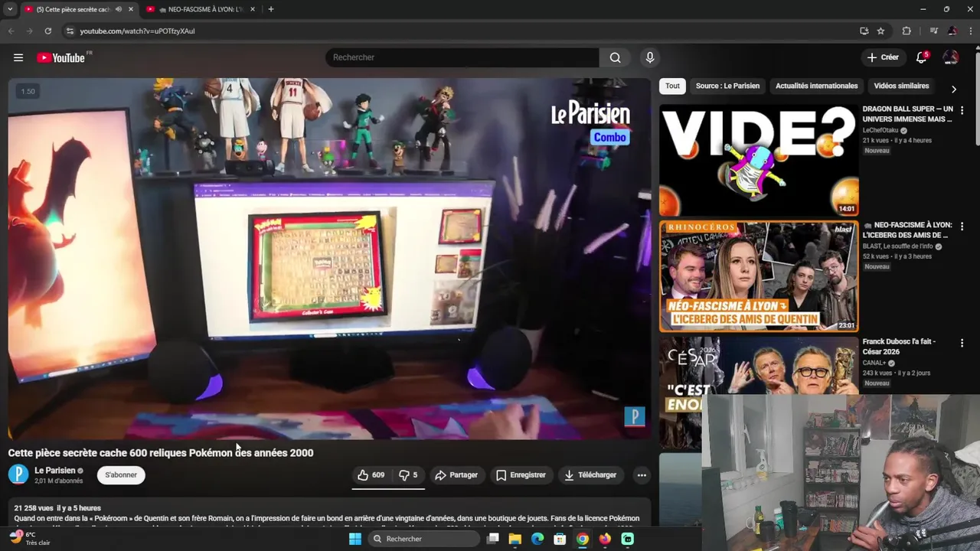Open a new browser tab

tap(270, 9)
